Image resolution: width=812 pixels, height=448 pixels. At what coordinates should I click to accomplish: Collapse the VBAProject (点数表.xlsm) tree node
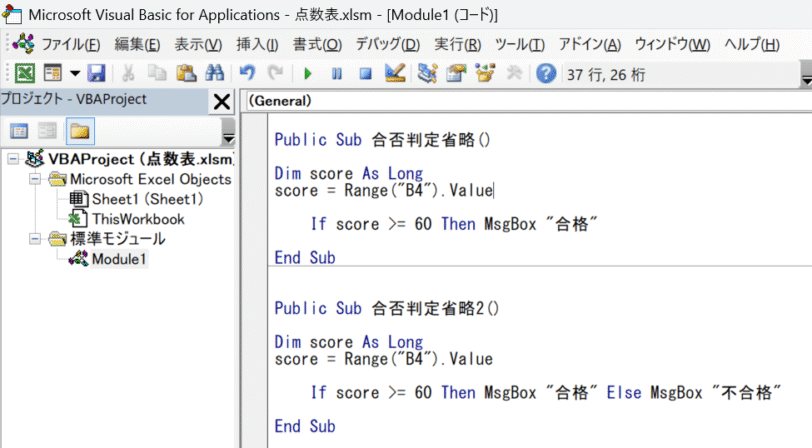[13, 159]
